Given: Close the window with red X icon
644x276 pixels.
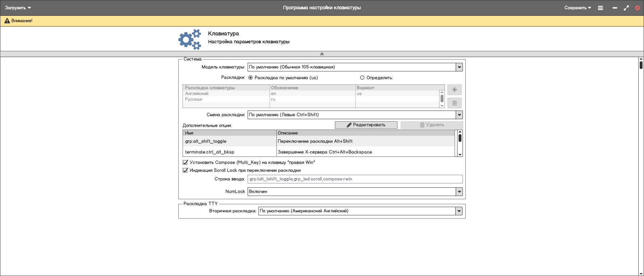Looking at the screenshot, I should pyautogui.click(x=637, y=8).
